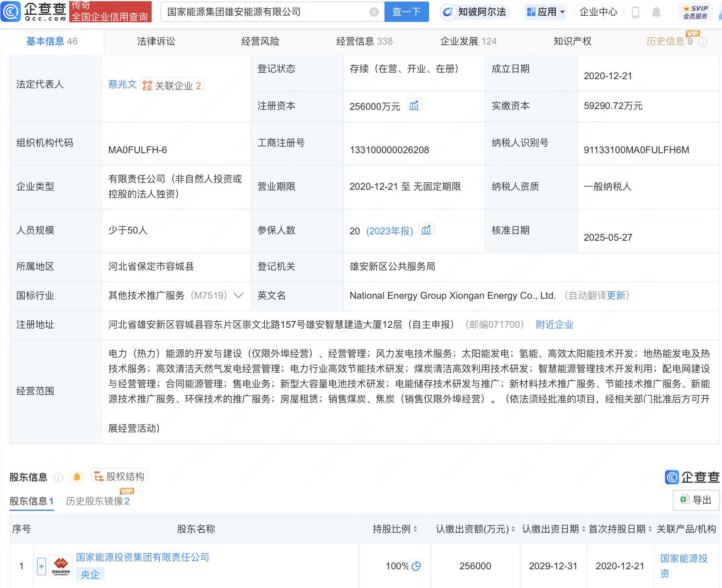722x588 pixels.
Task: Switch to 知识产权 tab
Action: pos(572,41)
